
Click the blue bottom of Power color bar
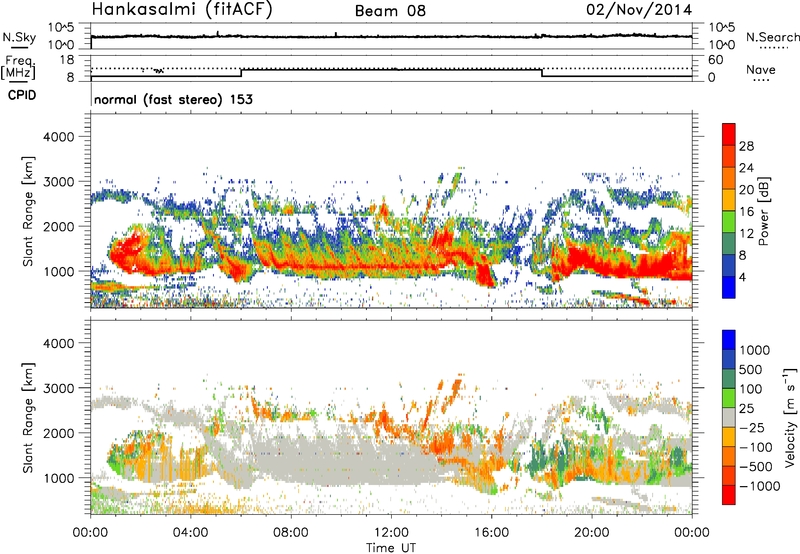pyautogui.click(x=729, y=287)
